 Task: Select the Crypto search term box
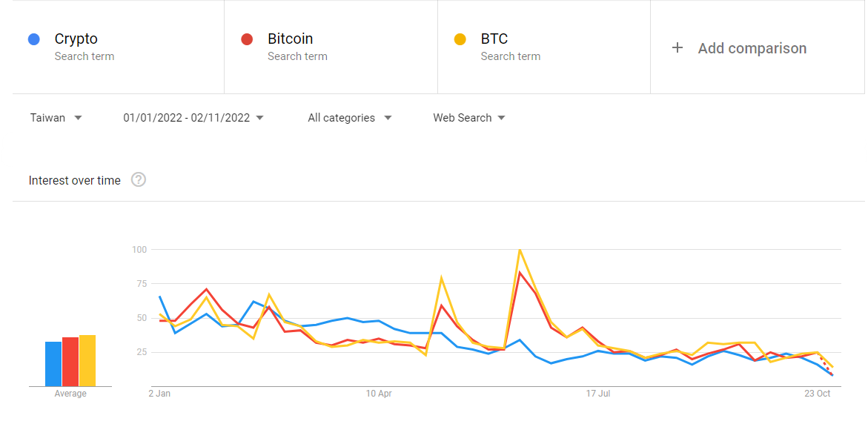pyautogui.click(x=118, y=47)
